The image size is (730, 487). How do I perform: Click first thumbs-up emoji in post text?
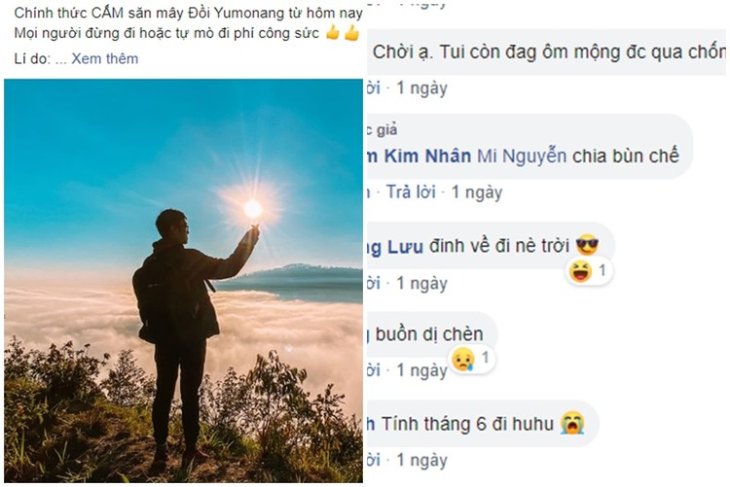333,33
